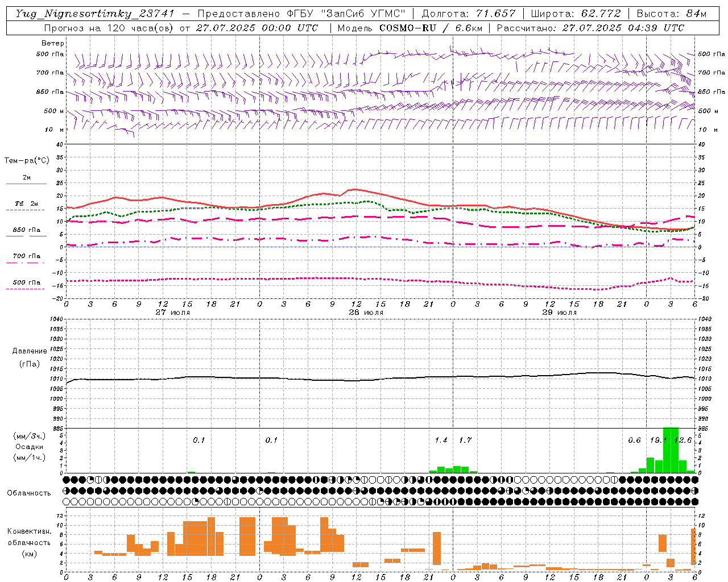Click "Рассчитано: 27.07.2025 04:39 UTC" timestamp
This screenshot has width=728, height=582.
point(590,28)
